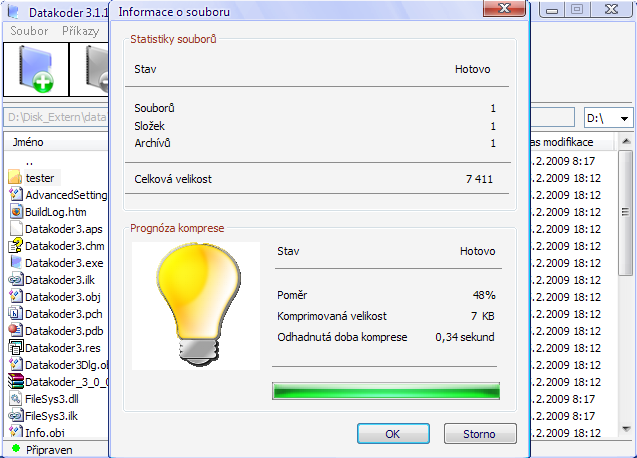Select the tester folder icon
Viewport: 637px width, 458px height.
point(15,178)
